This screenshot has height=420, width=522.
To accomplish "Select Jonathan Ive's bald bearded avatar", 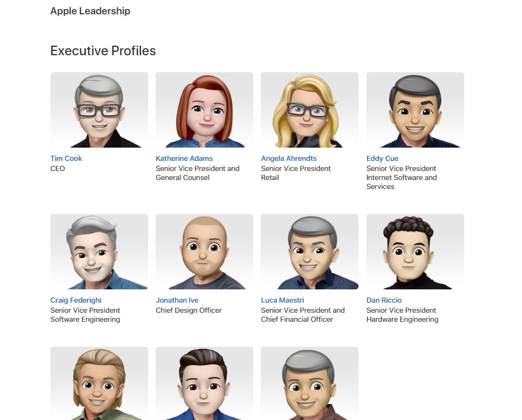I will tap(204, 252).
